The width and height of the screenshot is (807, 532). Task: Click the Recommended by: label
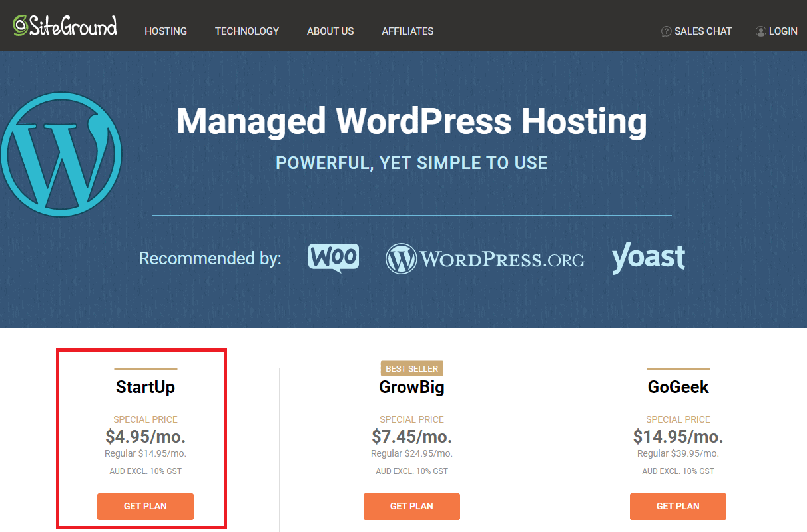210,258
